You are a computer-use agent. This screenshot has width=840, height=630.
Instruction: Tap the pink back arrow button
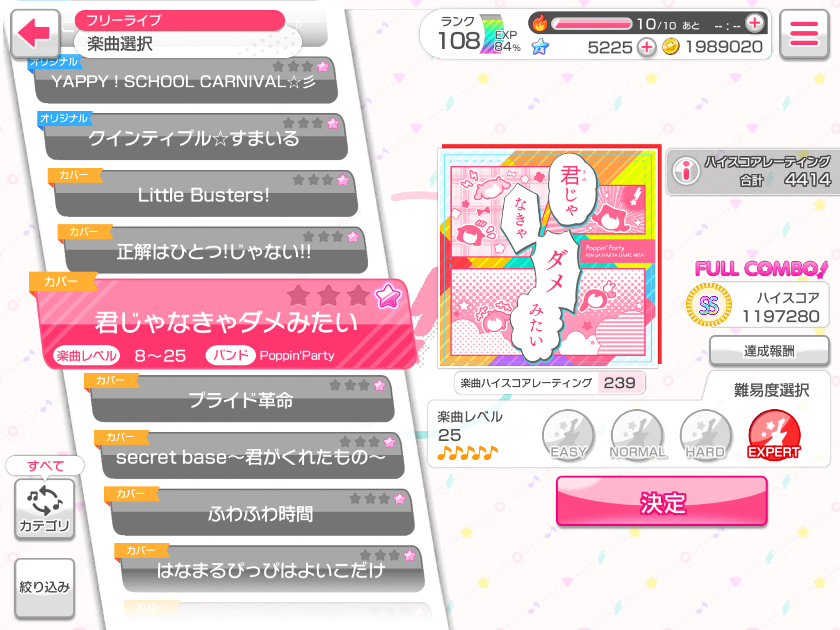[x=35, y=34]
